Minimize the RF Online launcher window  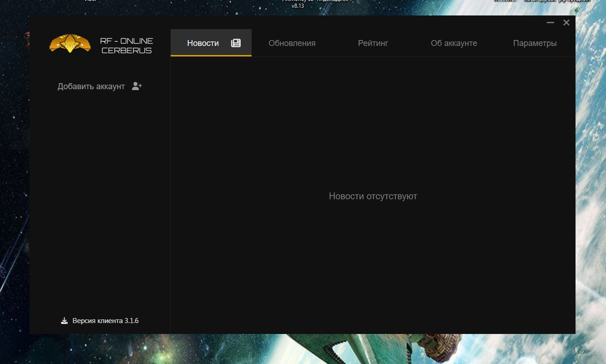(550, 22)
